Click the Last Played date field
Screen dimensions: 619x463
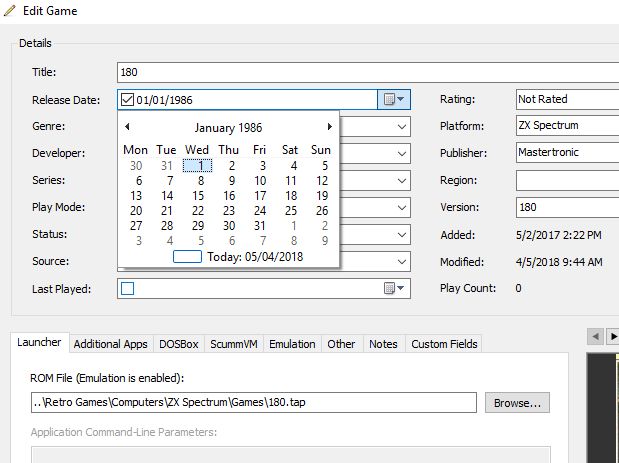pos(264,289)
